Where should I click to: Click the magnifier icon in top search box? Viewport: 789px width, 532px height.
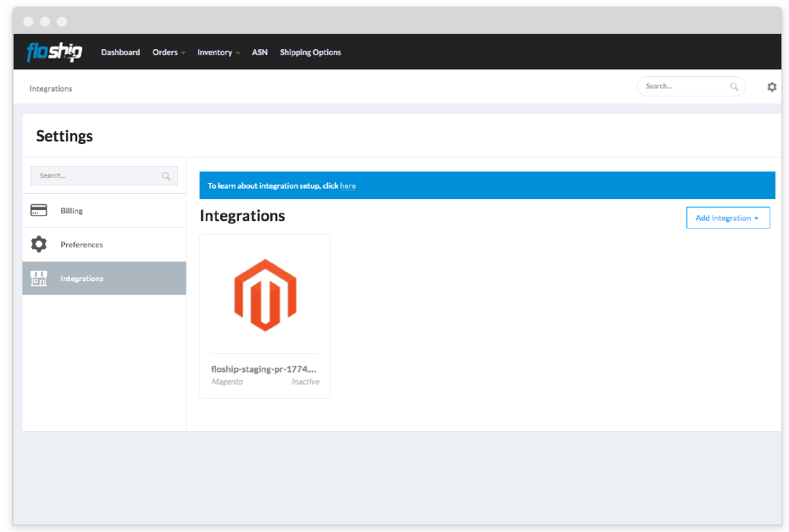coord(734,86)
